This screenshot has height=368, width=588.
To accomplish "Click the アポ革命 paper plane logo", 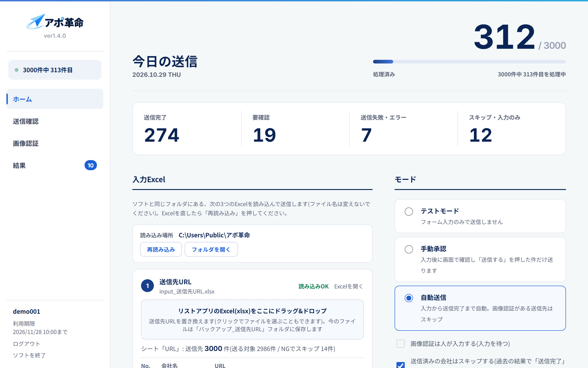I will click(x=55, y=22).
